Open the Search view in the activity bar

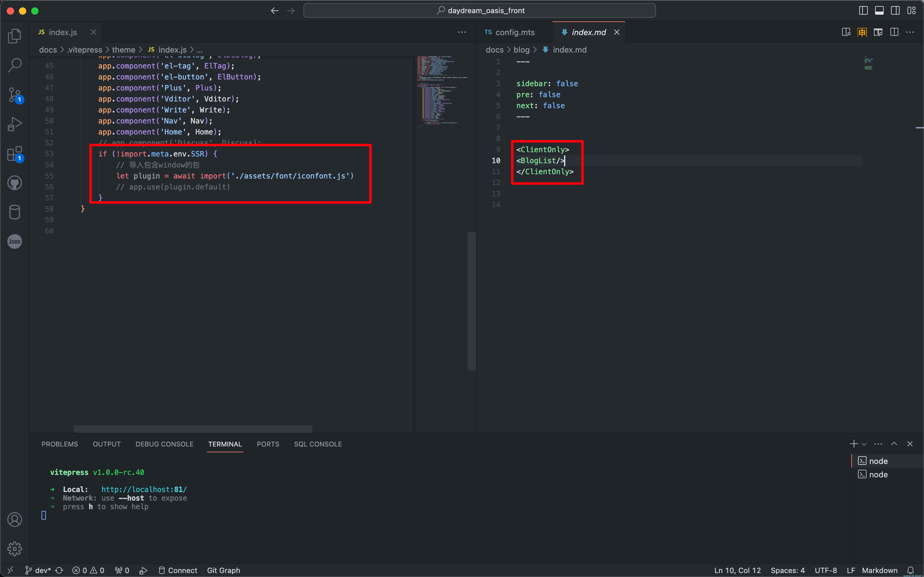pos(14,65)
